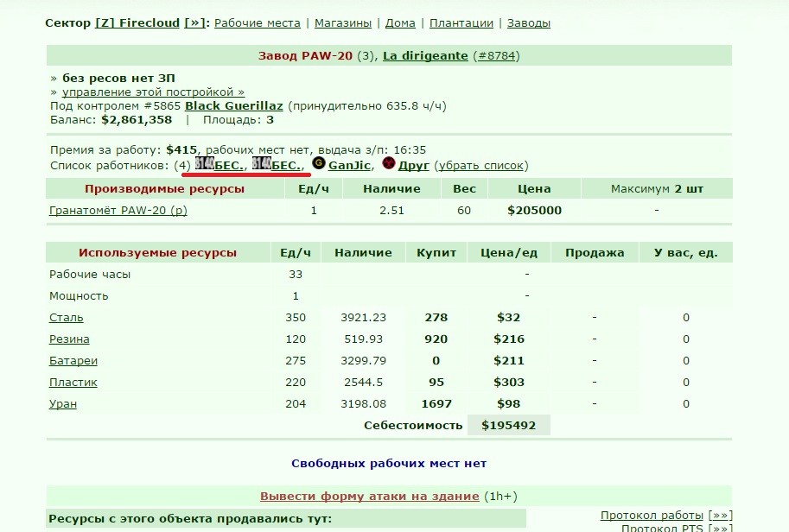Click the grenade launcher price $205000
789x532 pixels.
tap(534, 211)
